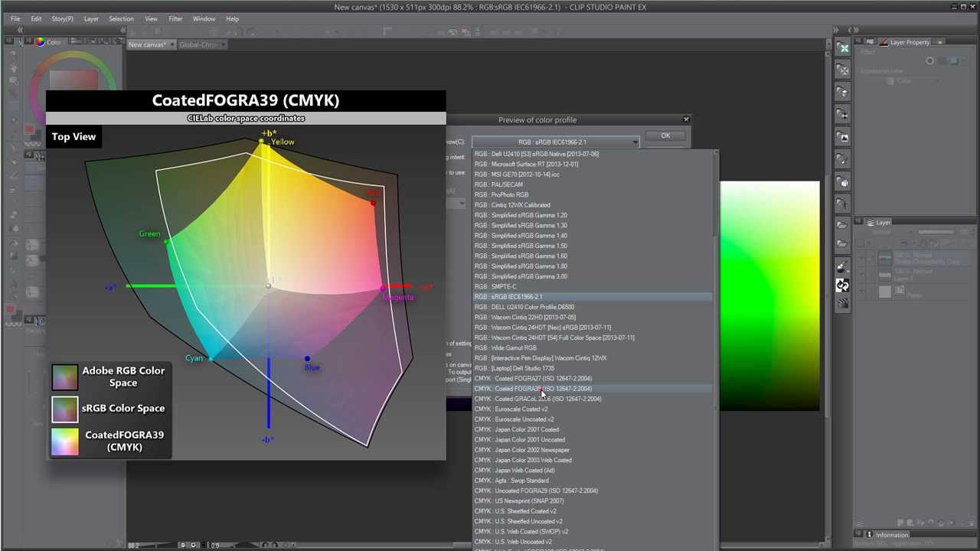Choose CMYK : Coated FOGRA39 profile
The height and width of the screenshot is (551, 980).
(x=593, y=389)
